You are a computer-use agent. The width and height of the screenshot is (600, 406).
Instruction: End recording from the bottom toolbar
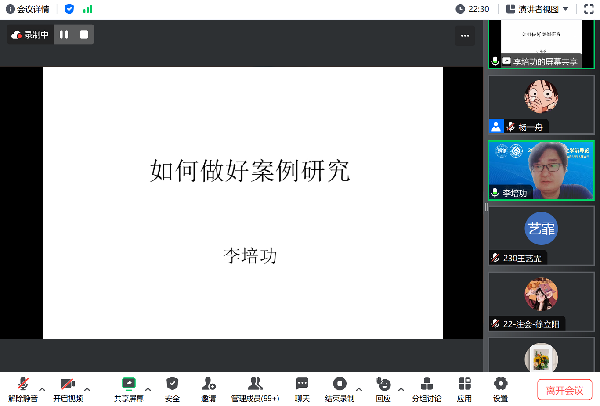coord(340,385)
